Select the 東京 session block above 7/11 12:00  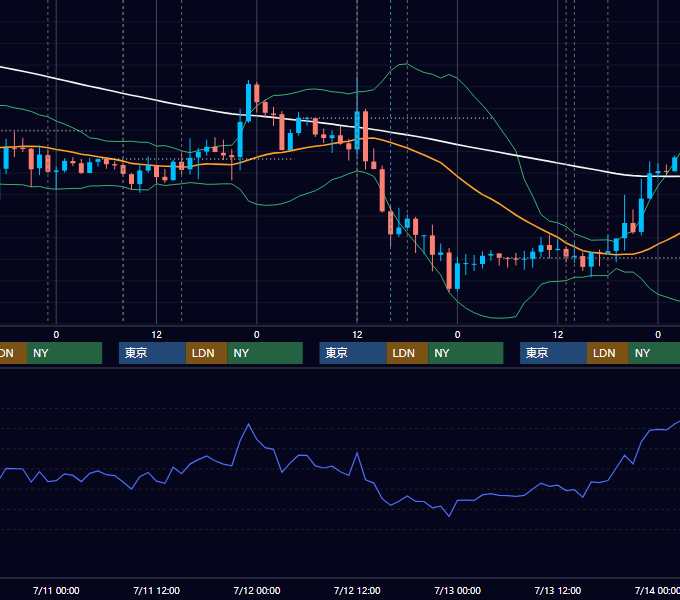(152, 353)
